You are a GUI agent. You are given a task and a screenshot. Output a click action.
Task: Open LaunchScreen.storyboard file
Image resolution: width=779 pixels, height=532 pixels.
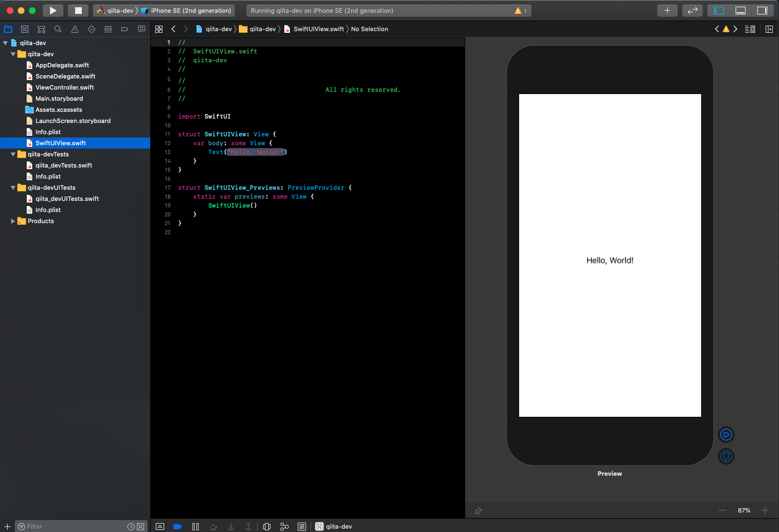coord(73,121)
